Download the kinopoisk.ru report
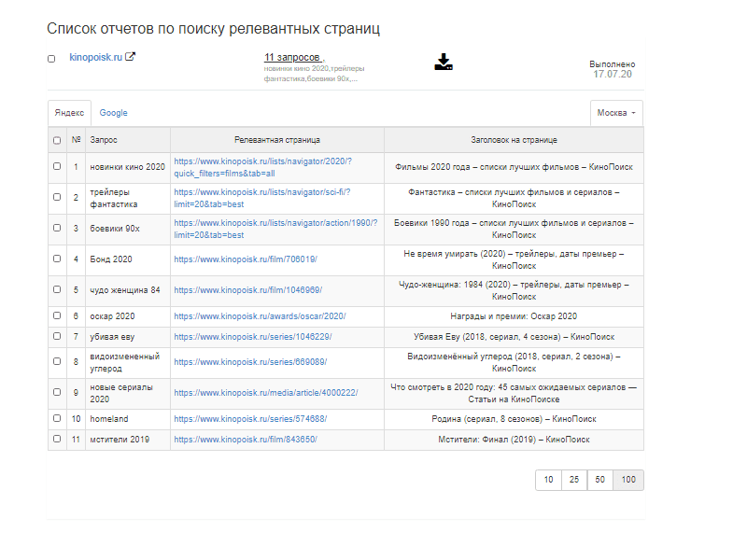The width and height of the screenshot is (747, 560). [443, 62]
